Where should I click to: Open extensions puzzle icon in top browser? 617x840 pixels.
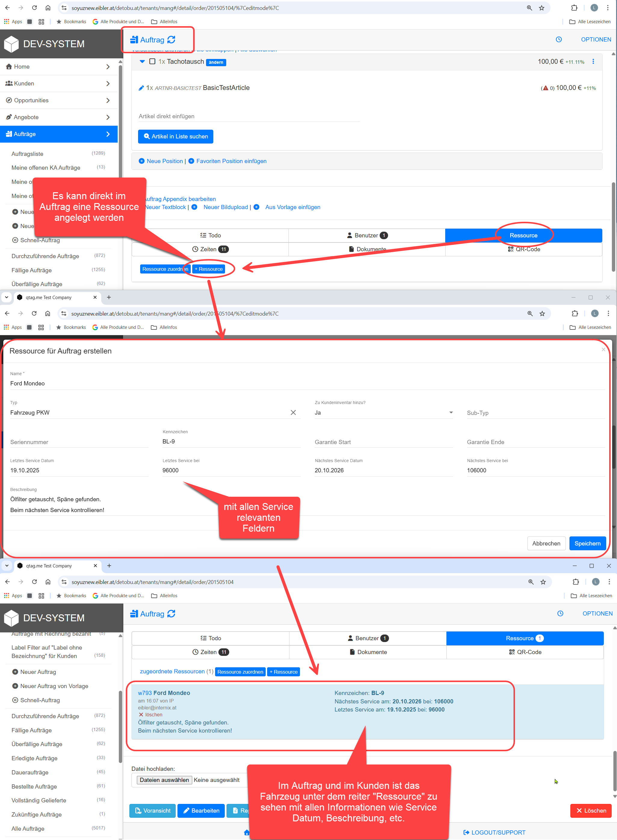click(x=574, y=8)
